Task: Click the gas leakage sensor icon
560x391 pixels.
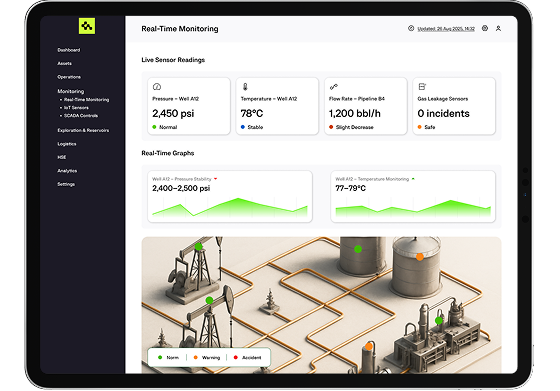Action: [422, 86]
